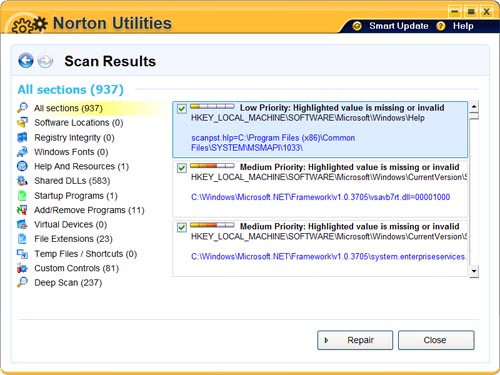
Task: Click the system.enterpriseservices result severity bar
Action: pyautogui.click(x=212, y=225)
